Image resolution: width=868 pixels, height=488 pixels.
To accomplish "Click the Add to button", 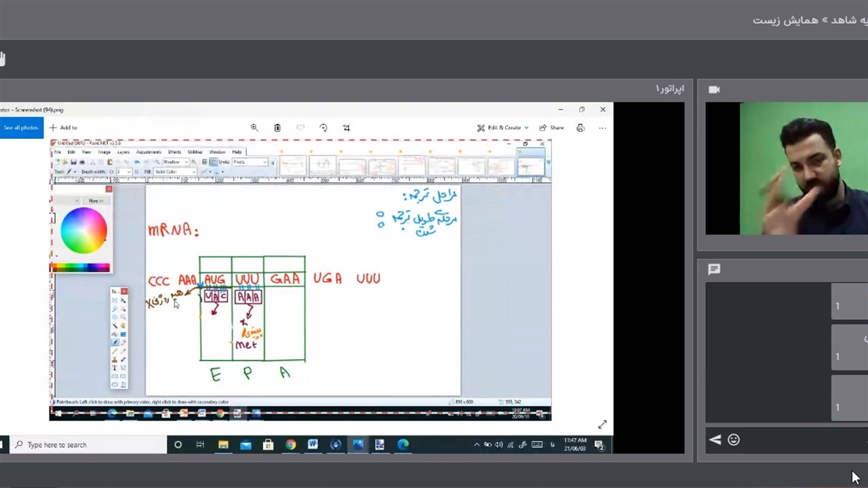I will point(64,127).
